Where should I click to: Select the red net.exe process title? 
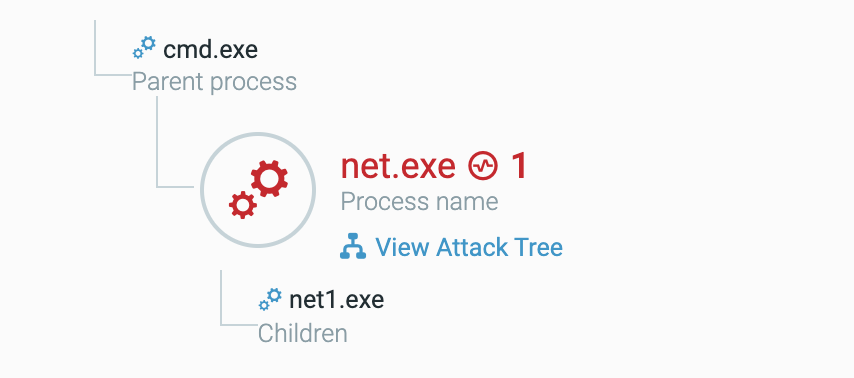(x=398, y=166)
